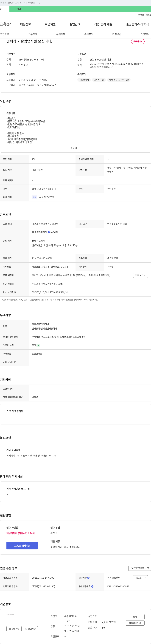Screen dimensions: 151x644
Task: Click the info icon beside 구인인증번호
Action: coord(92,586)
